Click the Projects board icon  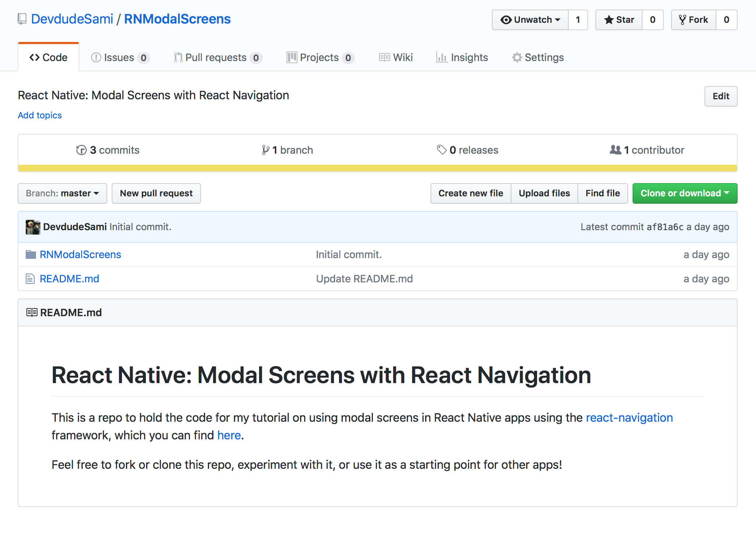pyautogui.click(x=292, y=57)
